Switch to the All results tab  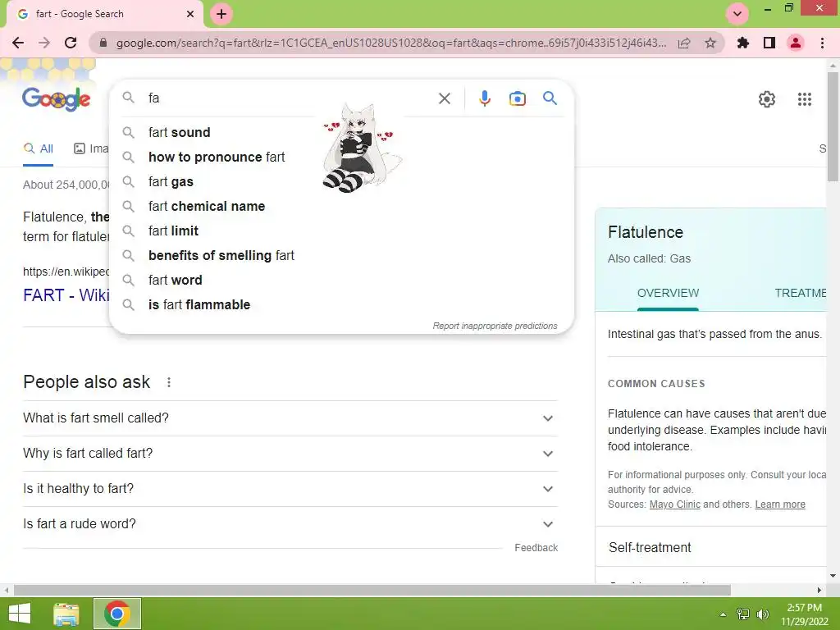click(x=38, y=148)
